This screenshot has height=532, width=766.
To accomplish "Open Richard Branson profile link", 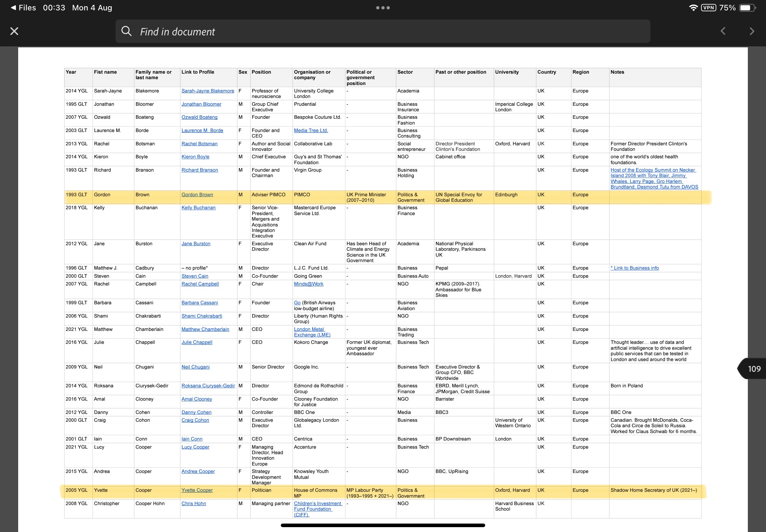I will tap(200, 170).
